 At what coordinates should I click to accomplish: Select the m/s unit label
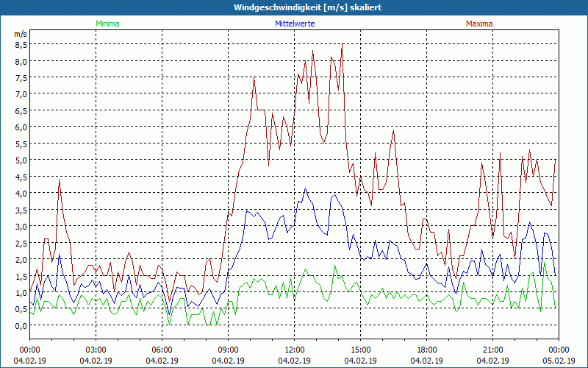(21, 34)
